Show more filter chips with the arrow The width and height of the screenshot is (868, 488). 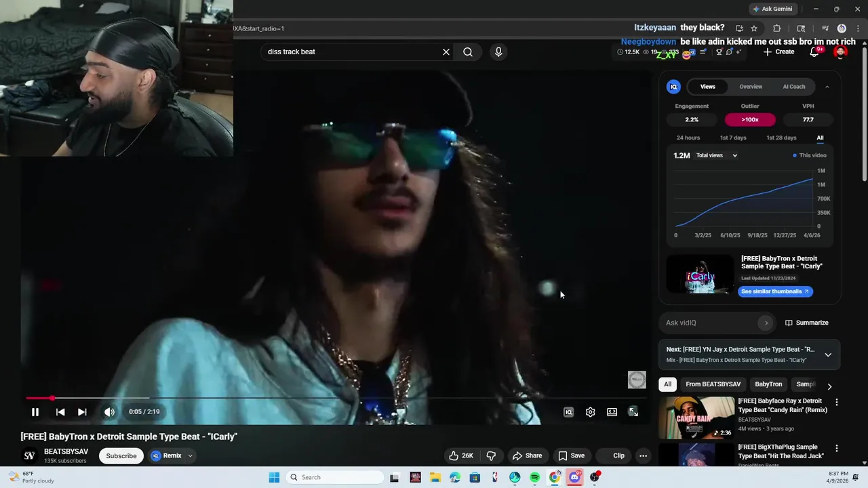point(829,386)
